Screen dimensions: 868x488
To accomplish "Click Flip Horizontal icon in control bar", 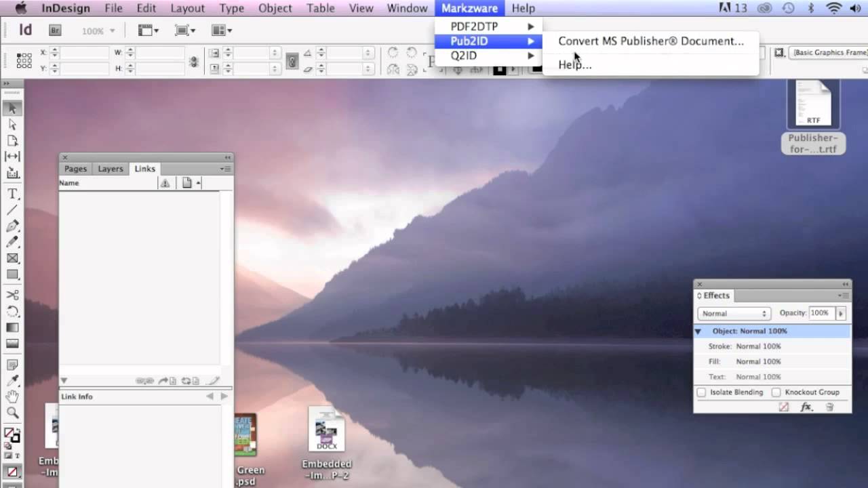I will coord(393,68).
